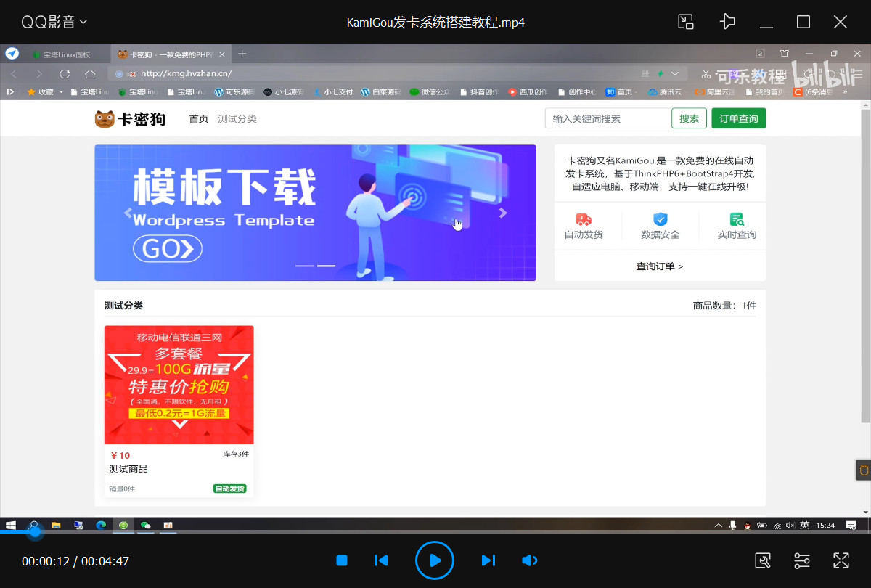Open the 小七支付 bookmark
The width and height of the screenshot is (871, 588).
click(332, 92)
